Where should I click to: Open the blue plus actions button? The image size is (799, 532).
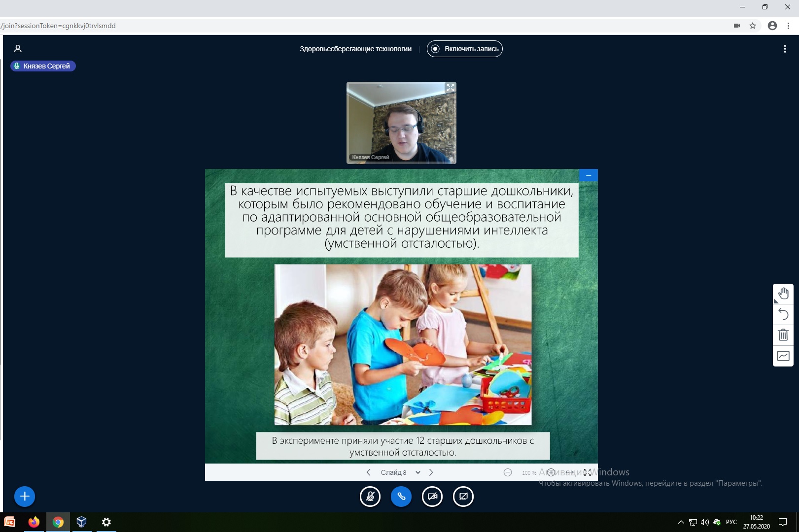click(25, 496)
